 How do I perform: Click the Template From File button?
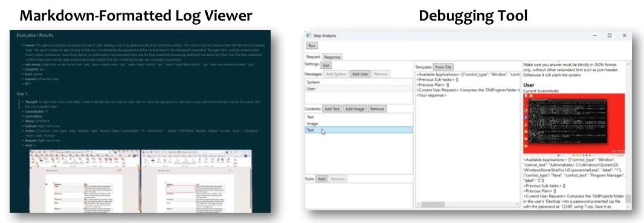(x=443, y=67)
